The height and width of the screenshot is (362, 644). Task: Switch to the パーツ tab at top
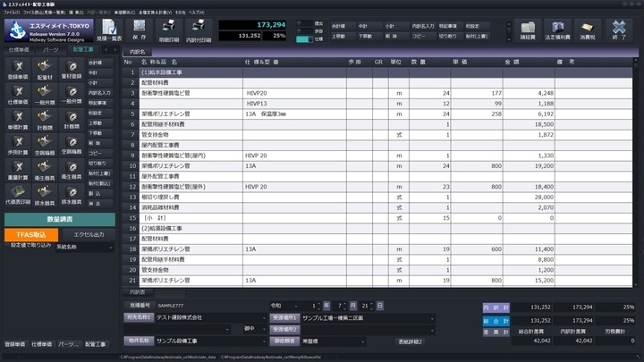pos(51,50)
